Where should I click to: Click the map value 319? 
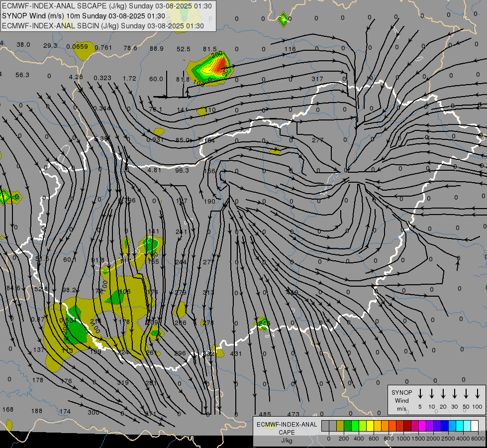(123, 382)
